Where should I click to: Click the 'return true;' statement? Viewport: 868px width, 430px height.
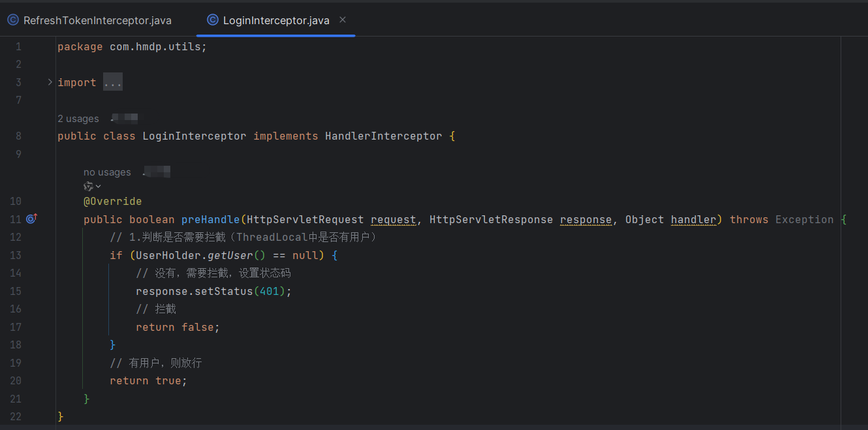pos(149,381)
